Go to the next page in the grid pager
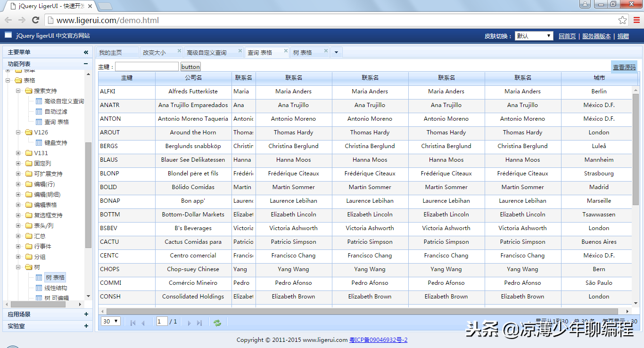This screenshot has height=348, width=644. click(189, 323)
